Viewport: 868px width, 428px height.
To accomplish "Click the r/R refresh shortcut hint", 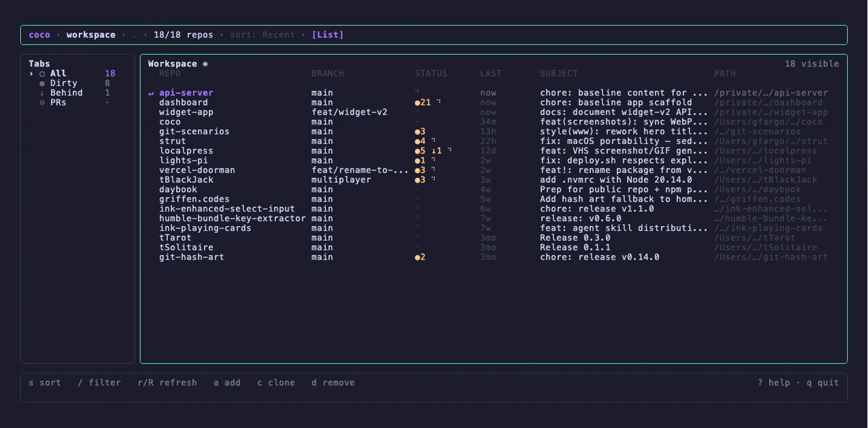I will (x=167, y=383).
